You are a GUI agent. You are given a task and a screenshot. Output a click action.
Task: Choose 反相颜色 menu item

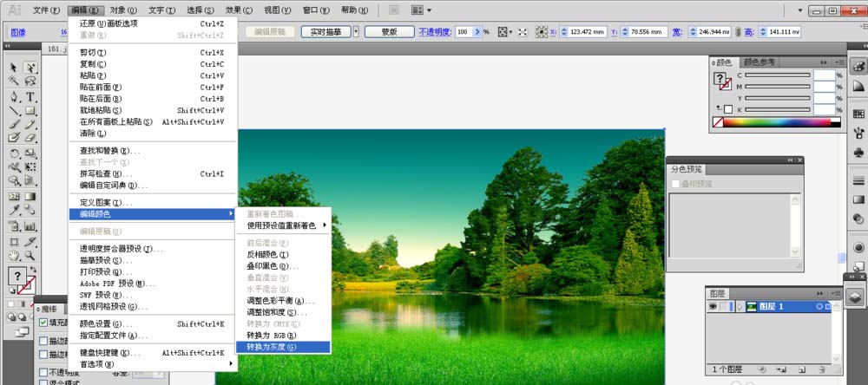point(284,254)
